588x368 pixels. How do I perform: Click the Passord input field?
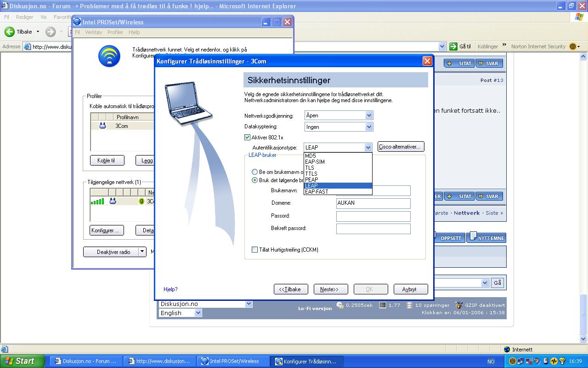(373, 216)
